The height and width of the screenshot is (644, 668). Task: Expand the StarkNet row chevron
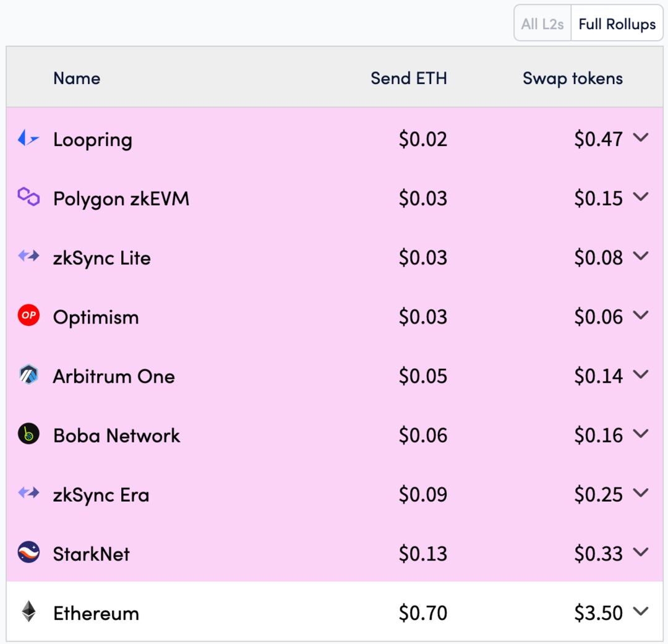tap(641, 552)
